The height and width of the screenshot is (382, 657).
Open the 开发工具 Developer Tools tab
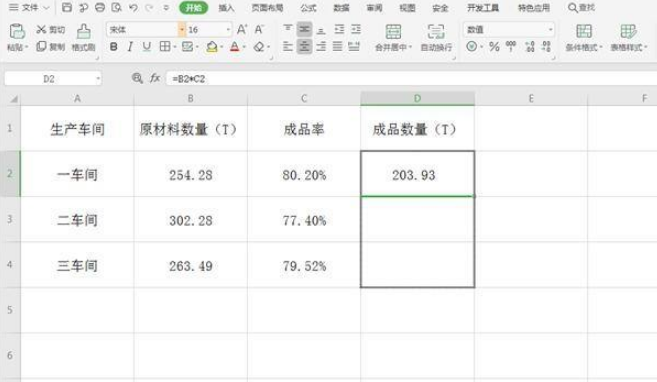483,8
